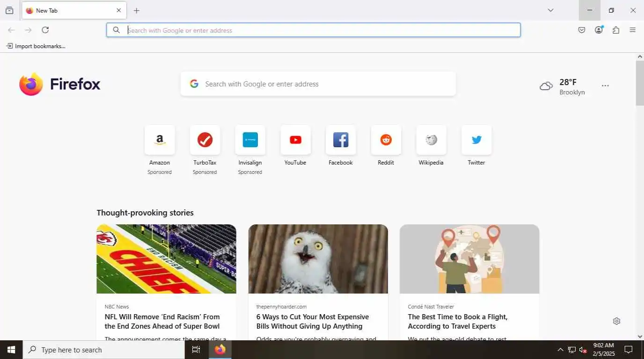
Task: Click Import bookmarks link
Action: tap(36, 46)
